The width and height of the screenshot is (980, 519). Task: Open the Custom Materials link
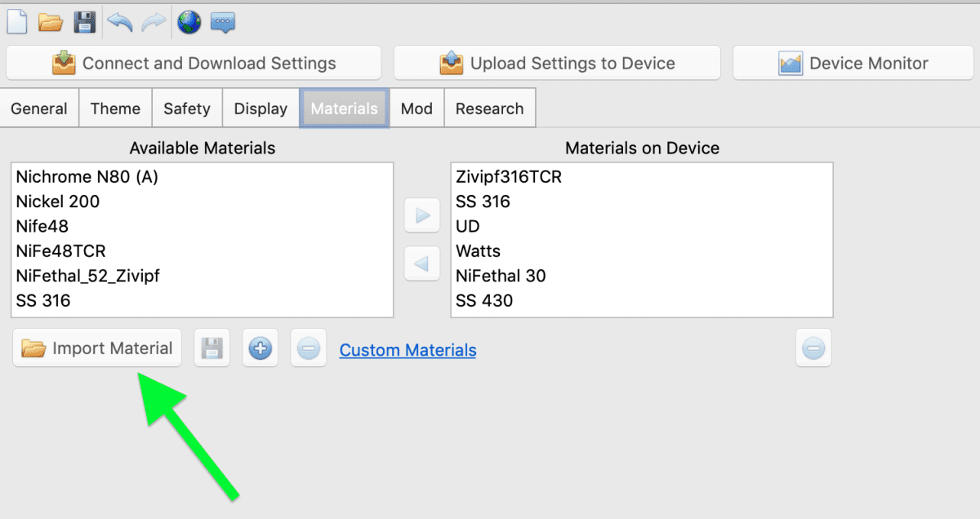408,350
